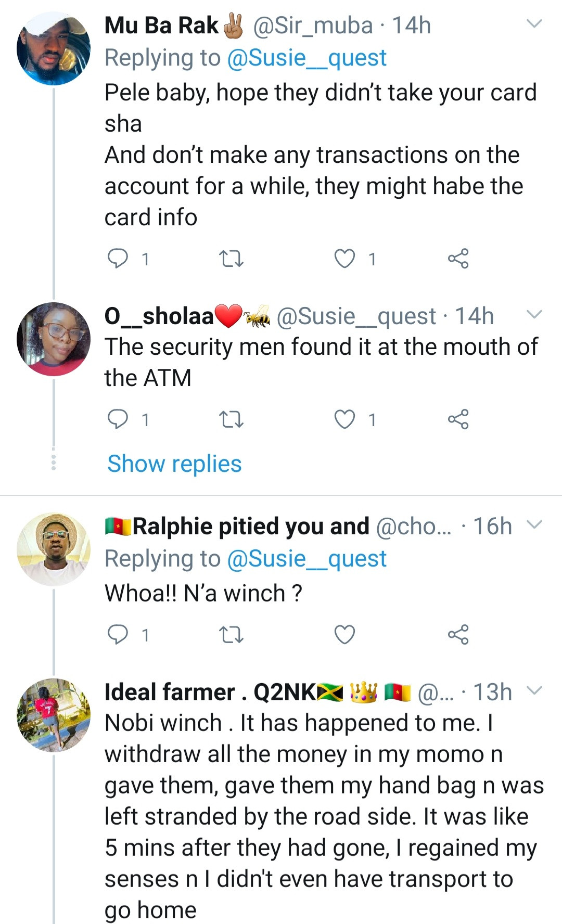Reply to Mu Ba Rak's tweet

[x=118, y=258]
